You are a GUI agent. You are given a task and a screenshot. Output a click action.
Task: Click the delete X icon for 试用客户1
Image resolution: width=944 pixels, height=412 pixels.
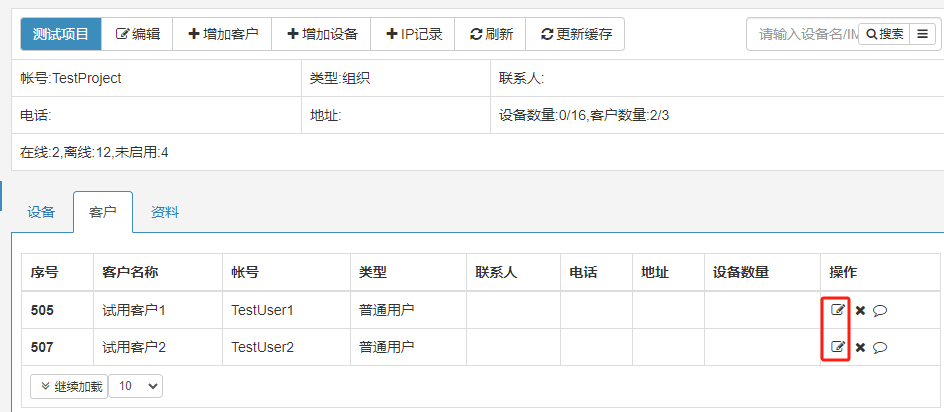[x=860, y=310]
